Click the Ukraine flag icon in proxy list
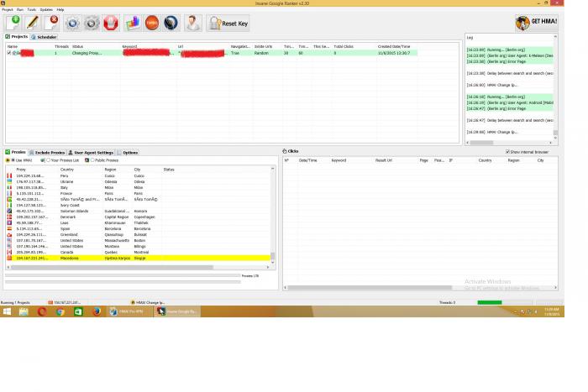The height and width of the screenshot is (392, 588). tap(9, 181)
